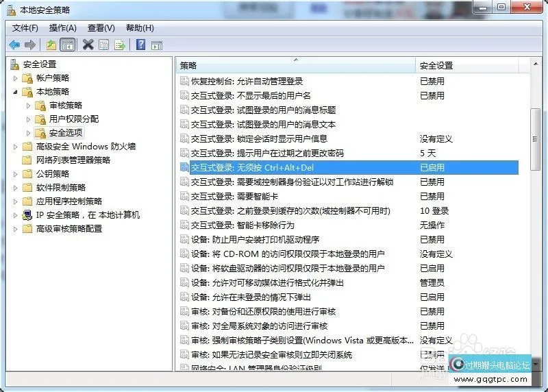Screen dimensions: 548x392
Task: Select 用户权限分配 in the tree
Action: coord(74,119)
